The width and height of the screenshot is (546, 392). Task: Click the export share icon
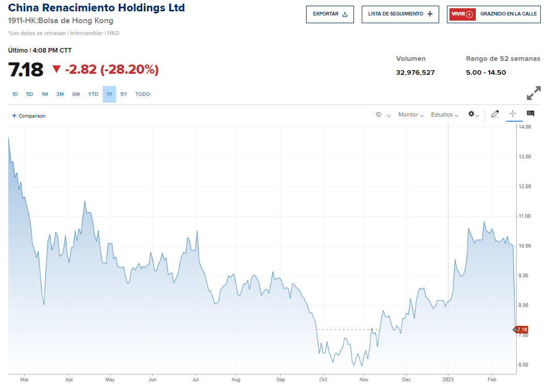tap(345, 14)
